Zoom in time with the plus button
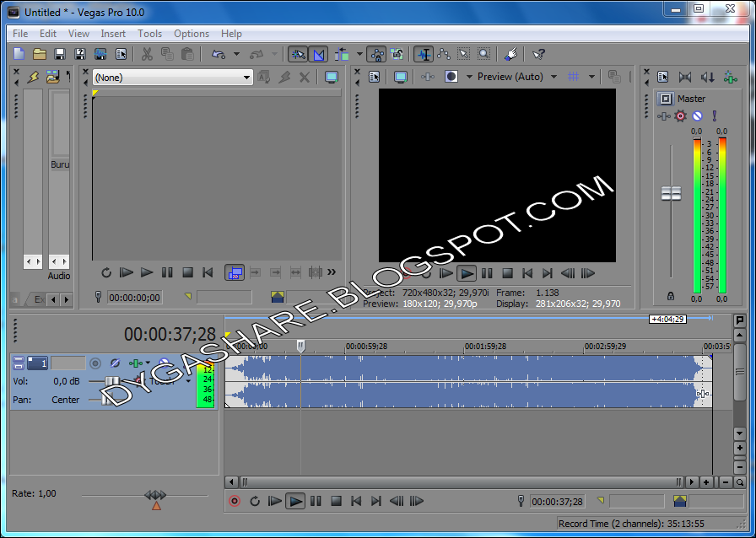Image resolution: width=756 pixels, height=538 pixels. pyautogui.click(x=706, y=482)
